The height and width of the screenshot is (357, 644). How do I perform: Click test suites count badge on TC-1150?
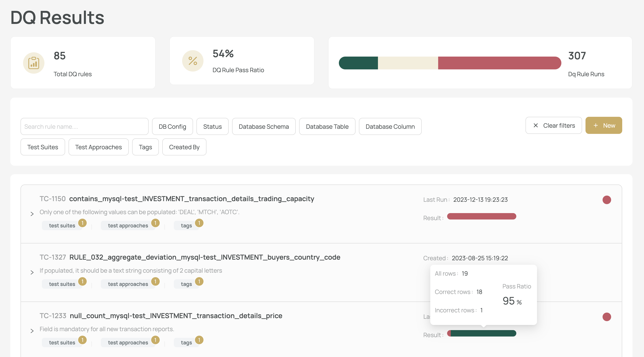82,223
